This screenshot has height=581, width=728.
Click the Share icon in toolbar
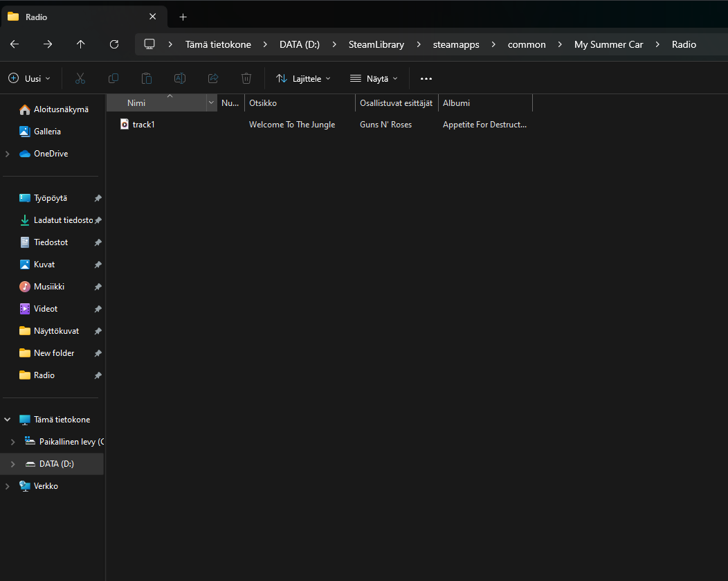pyautogui.click(x=213, y=78)
